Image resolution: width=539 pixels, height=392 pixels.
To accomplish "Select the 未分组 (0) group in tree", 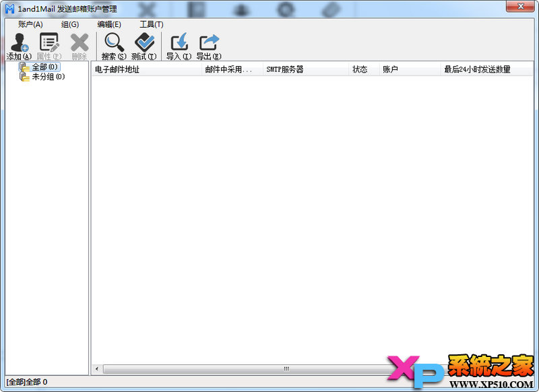I will tap(49, 77).
